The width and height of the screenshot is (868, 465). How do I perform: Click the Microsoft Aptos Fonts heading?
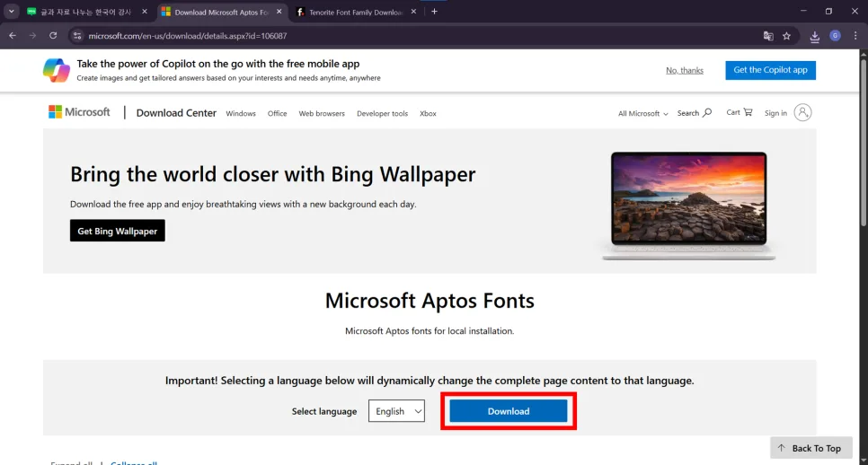point(430,301)
